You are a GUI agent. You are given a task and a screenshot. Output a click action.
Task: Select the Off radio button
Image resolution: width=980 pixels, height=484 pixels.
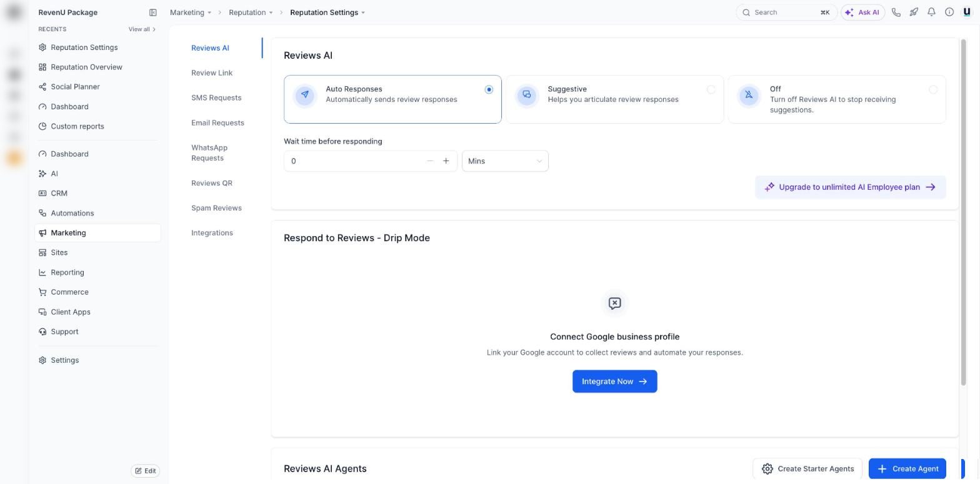point(933,90)
